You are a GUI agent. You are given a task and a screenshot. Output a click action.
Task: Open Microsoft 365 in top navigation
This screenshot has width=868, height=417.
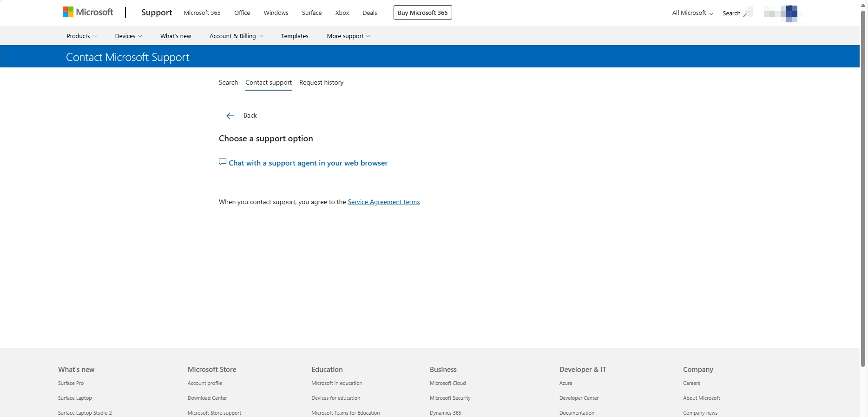[202, 13]
